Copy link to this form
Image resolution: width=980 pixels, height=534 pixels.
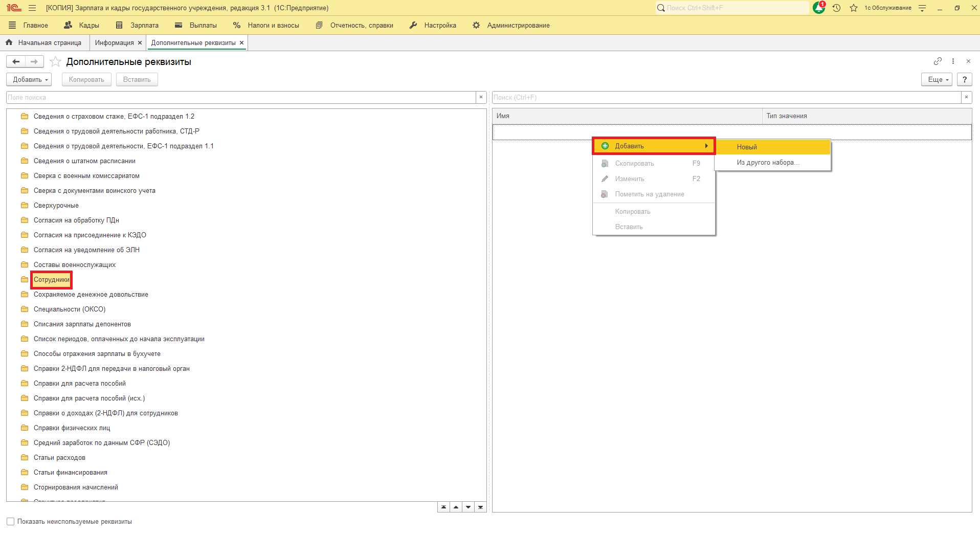(938, 61)
